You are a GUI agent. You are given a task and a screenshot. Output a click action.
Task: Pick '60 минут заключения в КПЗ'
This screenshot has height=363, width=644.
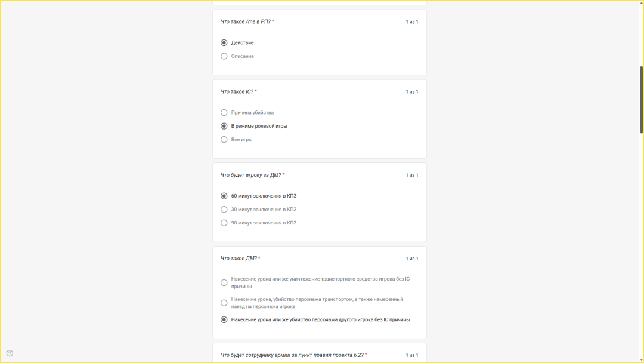(x=224, y=196)
